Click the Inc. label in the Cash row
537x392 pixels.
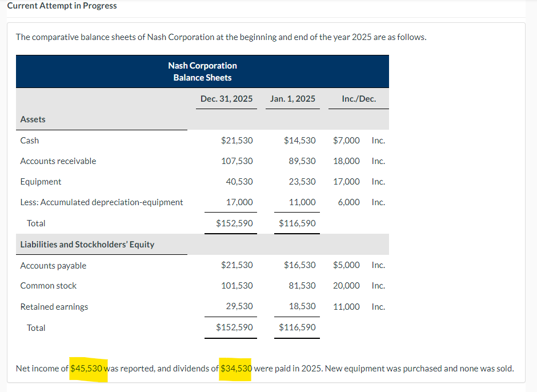(x=378, y=141)
